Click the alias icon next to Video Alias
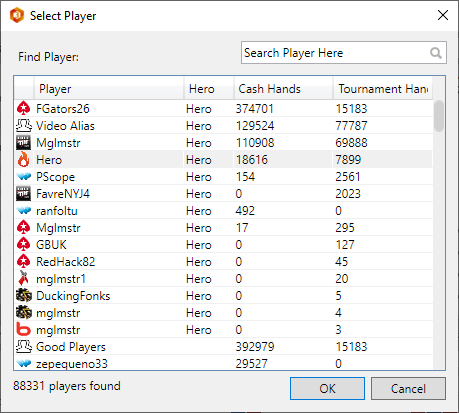 pyautogui.click(x=24, y=125)
